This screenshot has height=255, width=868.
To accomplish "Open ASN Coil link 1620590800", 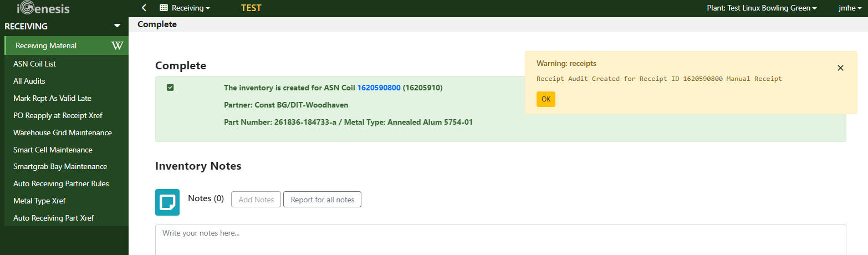I will tap(379, 88).
